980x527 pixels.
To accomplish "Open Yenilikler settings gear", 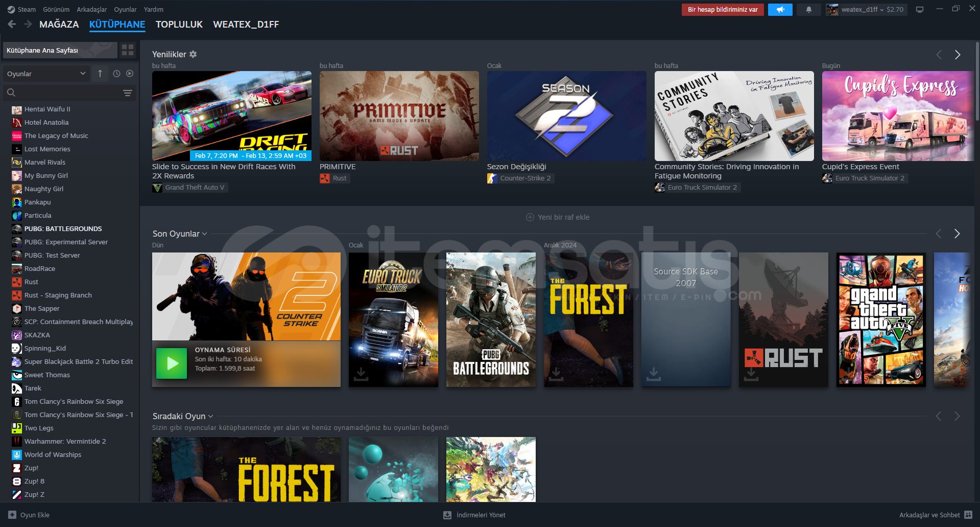I will (193, 54).
